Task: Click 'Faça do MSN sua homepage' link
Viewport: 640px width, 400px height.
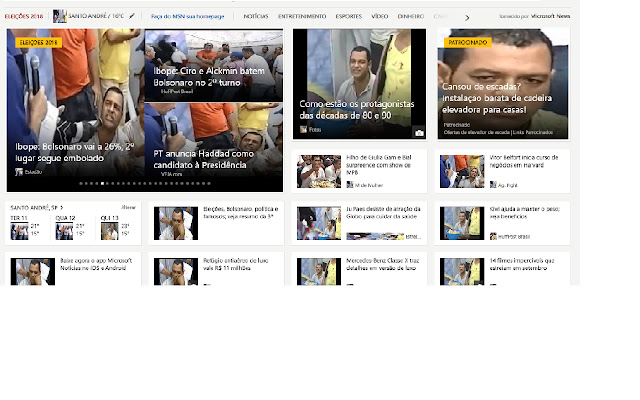Action: click(188, 16)
